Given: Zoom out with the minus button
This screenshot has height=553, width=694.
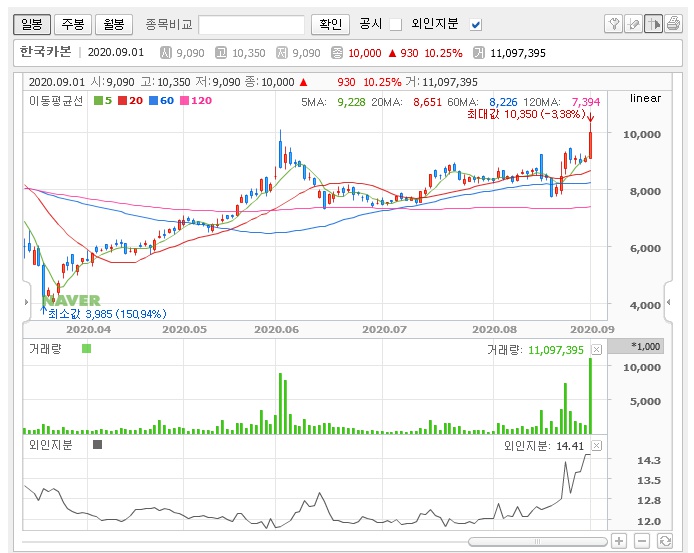Looking at the screenshot, I should 641,541.
